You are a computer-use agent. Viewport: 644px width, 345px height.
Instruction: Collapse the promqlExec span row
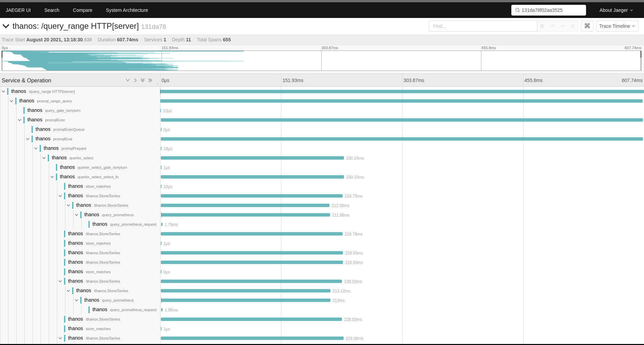tap(20, 120)
